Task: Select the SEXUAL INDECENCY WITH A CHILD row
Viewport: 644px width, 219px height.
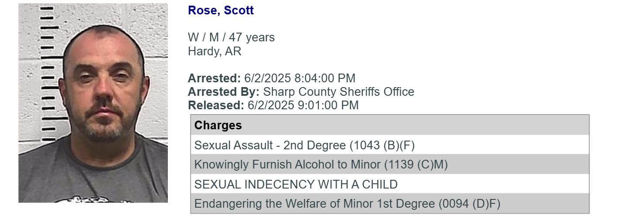Action: (x=390, y=184)
